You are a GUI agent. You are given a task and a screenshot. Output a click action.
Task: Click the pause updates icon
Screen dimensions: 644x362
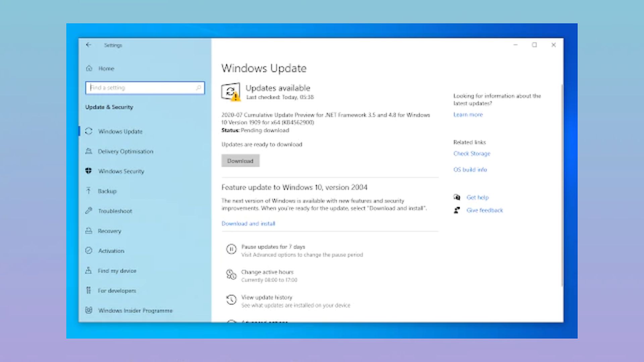coord(231,249)
